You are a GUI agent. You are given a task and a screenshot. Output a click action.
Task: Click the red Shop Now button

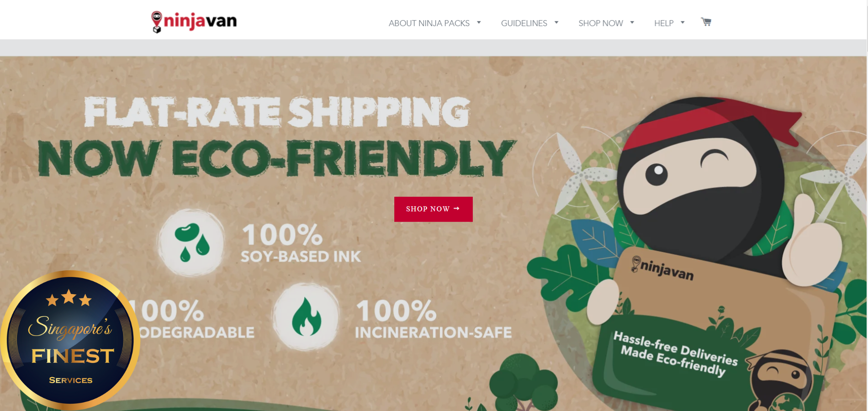(x=433, y=209)
